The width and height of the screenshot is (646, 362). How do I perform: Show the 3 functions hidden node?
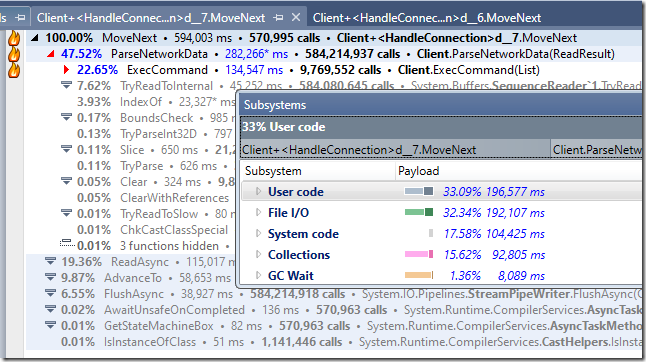[67, 243]
